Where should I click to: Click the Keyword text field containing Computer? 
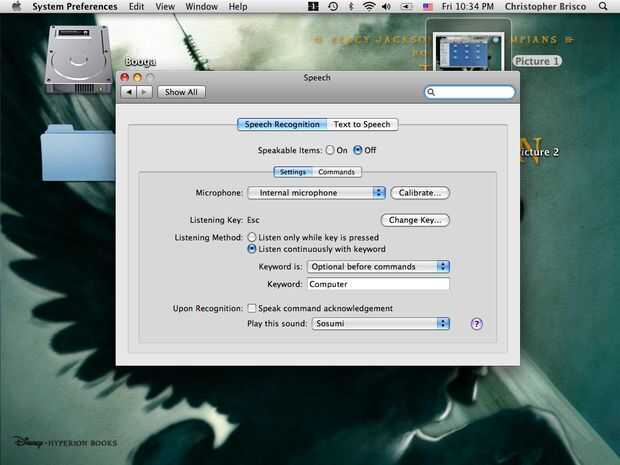point(378,284)
